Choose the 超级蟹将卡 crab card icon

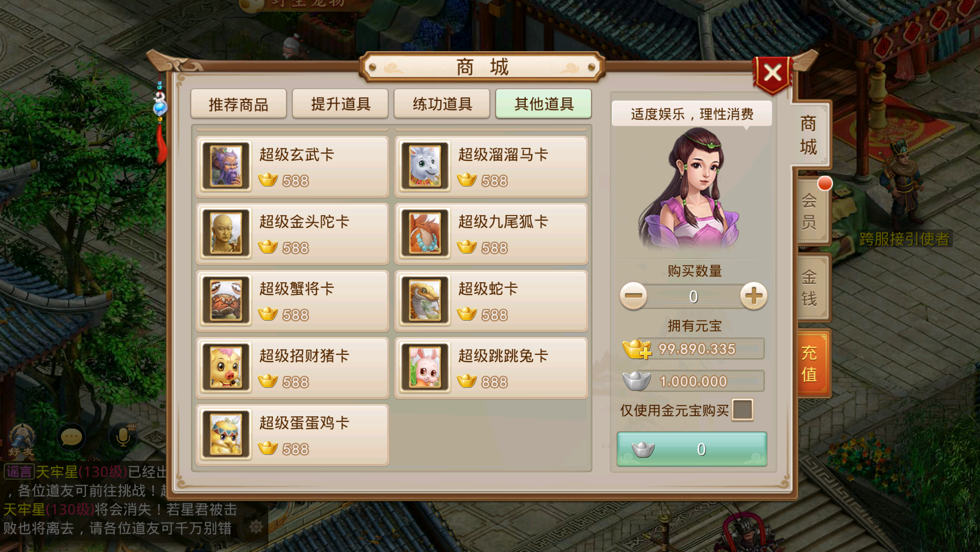point(226,301)
